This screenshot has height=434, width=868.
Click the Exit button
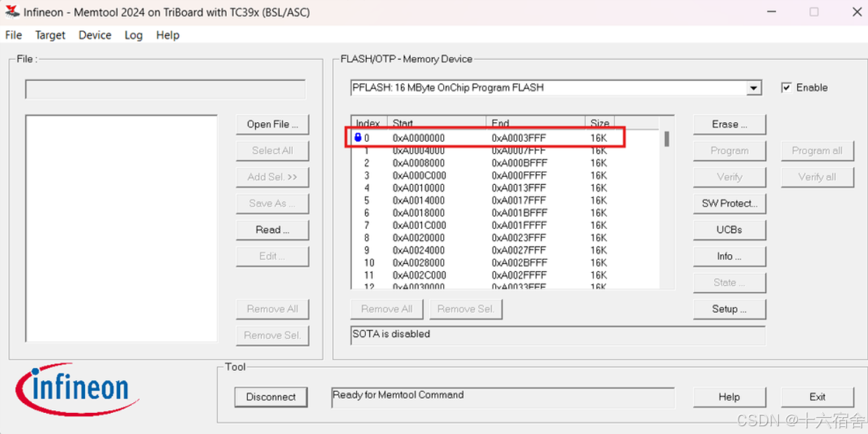click(817, 397)
